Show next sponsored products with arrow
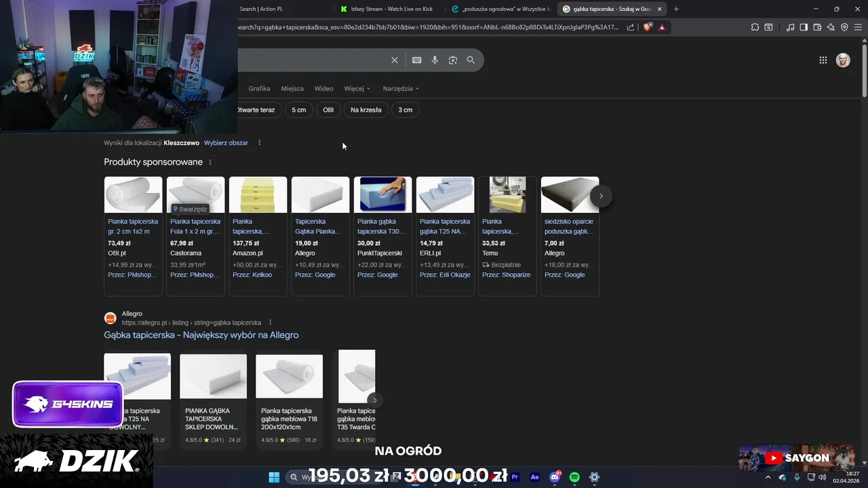This screenshot has width=868, height=488. pos(601,197)
